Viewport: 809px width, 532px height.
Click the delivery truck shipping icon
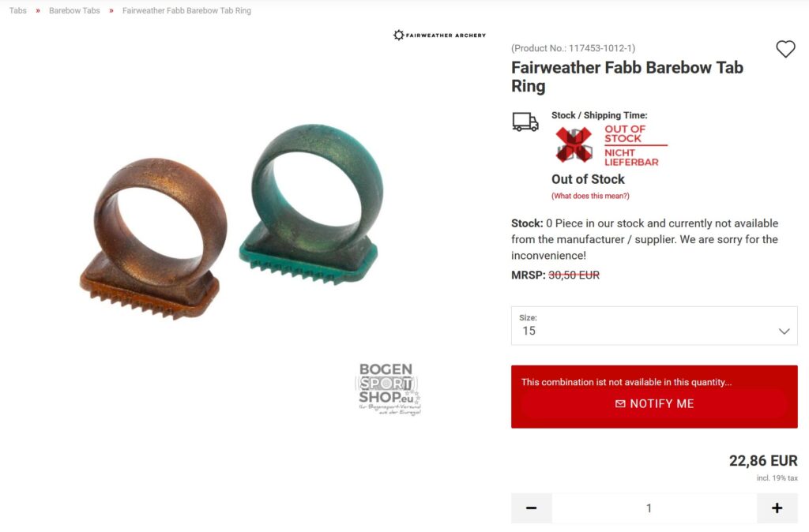(525, 122)
